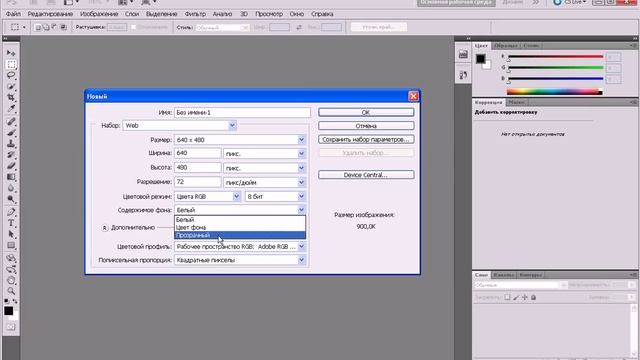The image size is (640, 360).
Task: Open the Файл menu
Action: tap(13, 14)
